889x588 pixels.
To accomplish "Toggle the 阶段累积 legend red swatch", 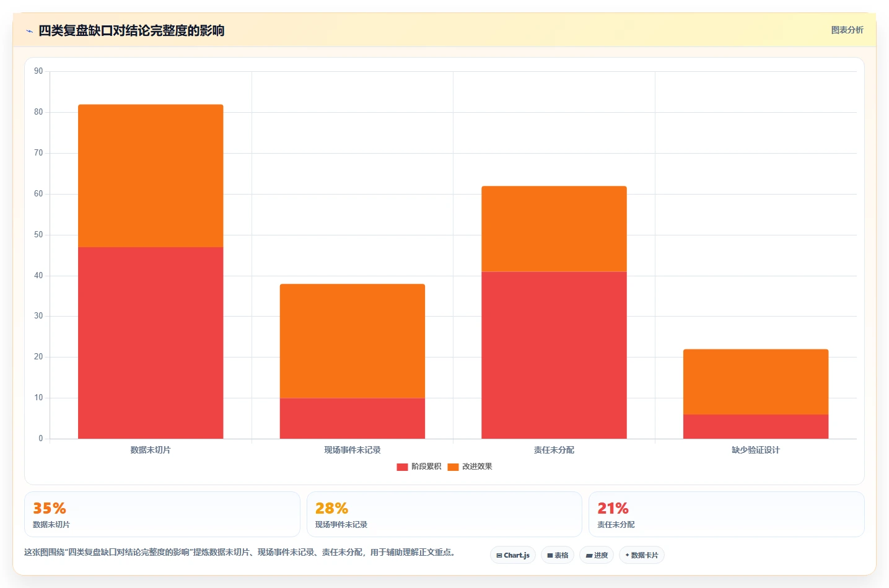I will point(402,467).
